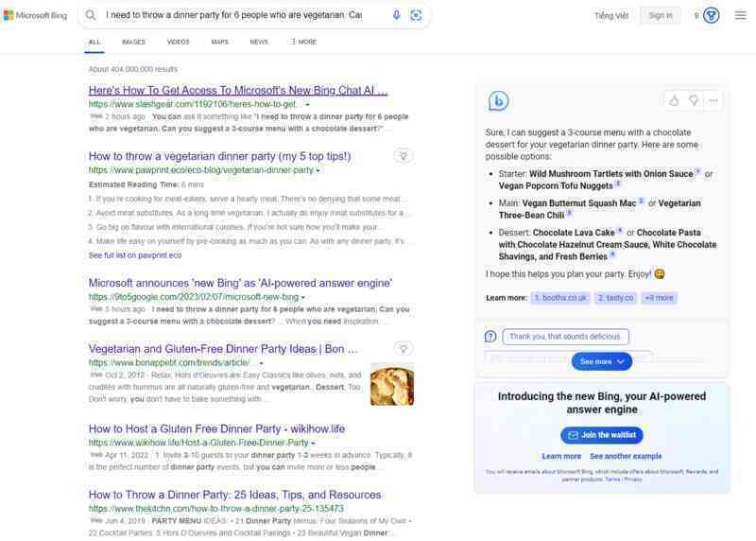Click See full list on pawprint.eco
Image resolution: width=756 pixels, height=541 pixels.
[135, 255]
